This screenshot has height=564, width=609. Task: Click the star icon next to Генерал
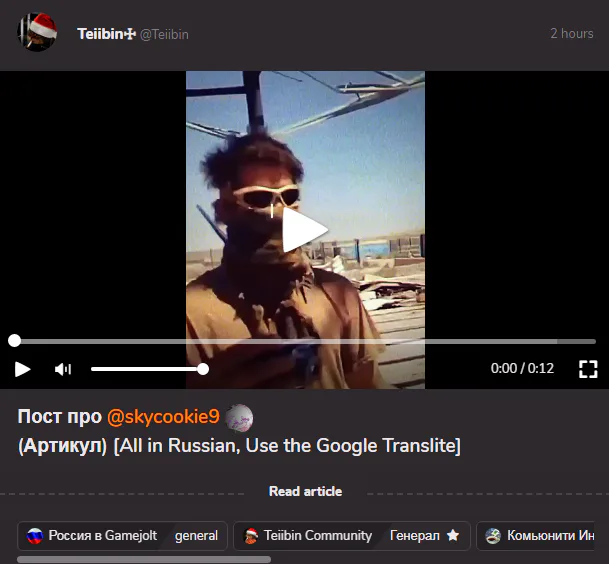tap(453, 536)
